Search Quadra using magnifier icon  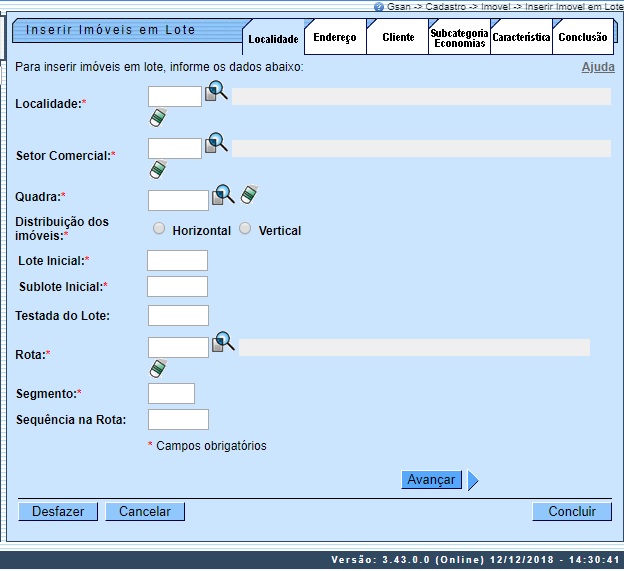point(222,195)
